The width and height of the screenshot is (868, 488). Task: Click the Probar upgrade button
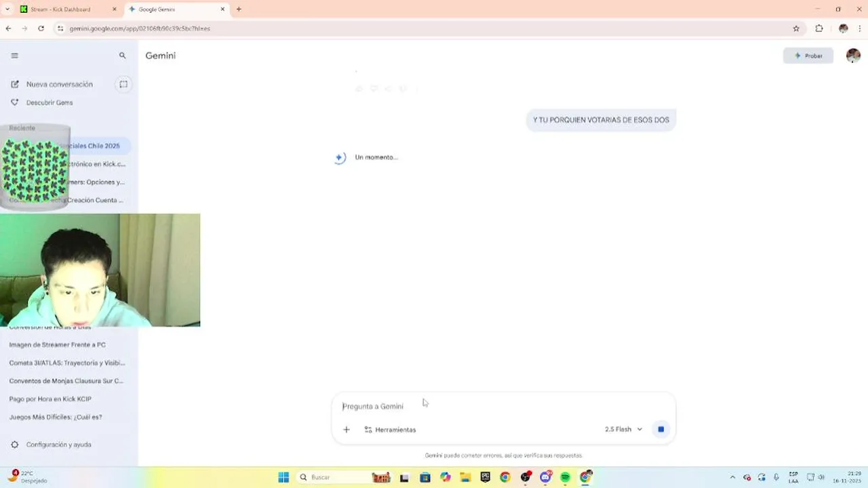pos(808,56)
